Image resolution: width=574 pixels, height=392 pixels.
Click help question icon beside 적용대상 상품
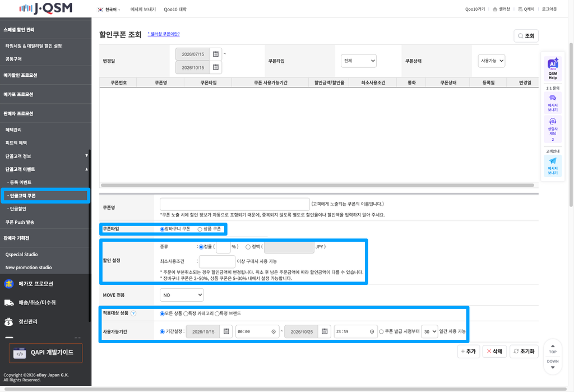tap(133, 313)
